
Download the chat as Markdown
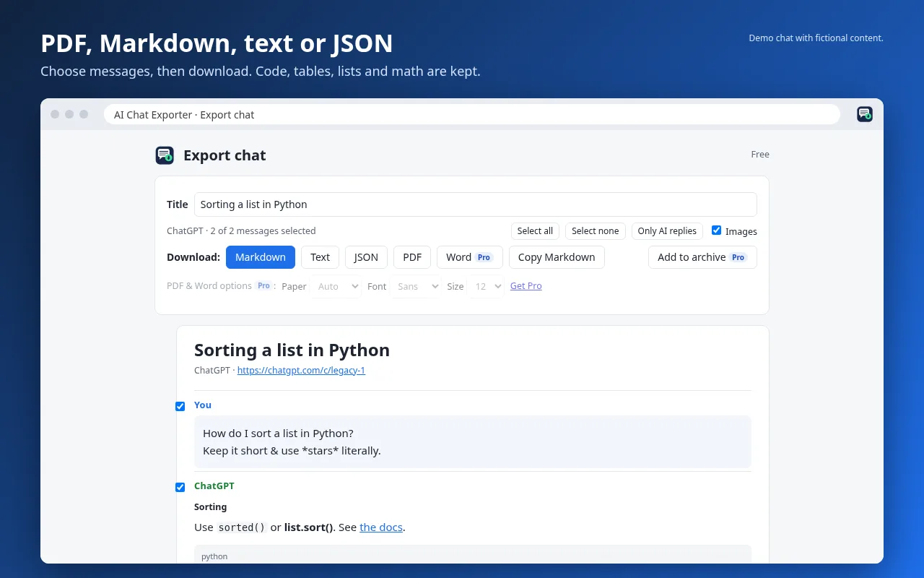(x=261, y=257)
